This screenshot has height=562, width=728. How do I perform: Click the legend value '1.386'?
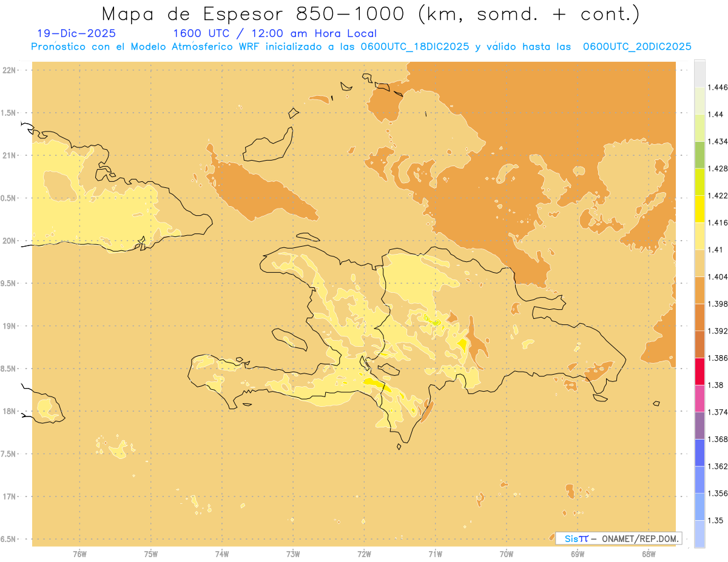point(718,358)
